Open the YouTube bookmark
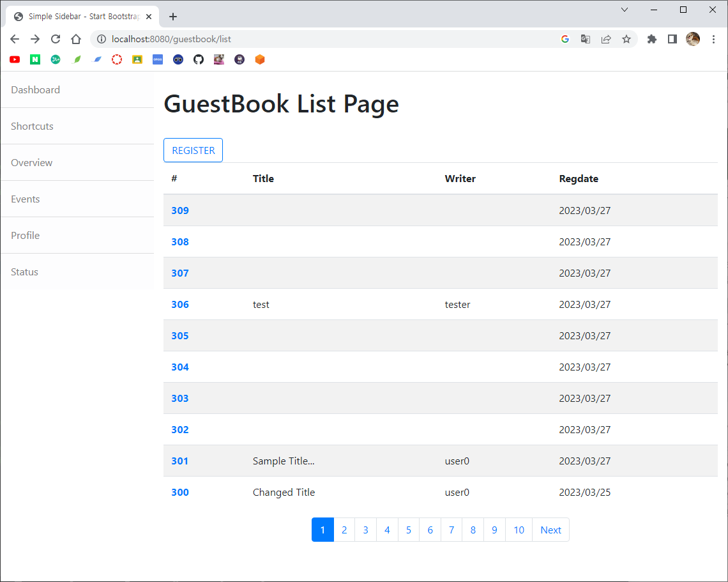This screenshot has width=728, height=582. (15, 59)
